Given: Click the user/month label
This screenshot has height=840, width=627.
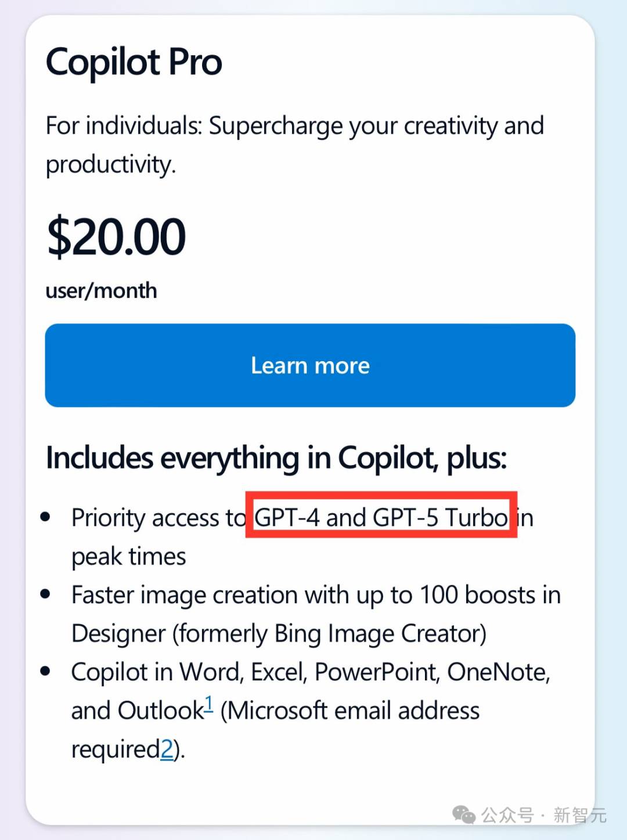Looking at the screenshot, I should [102, 291].
